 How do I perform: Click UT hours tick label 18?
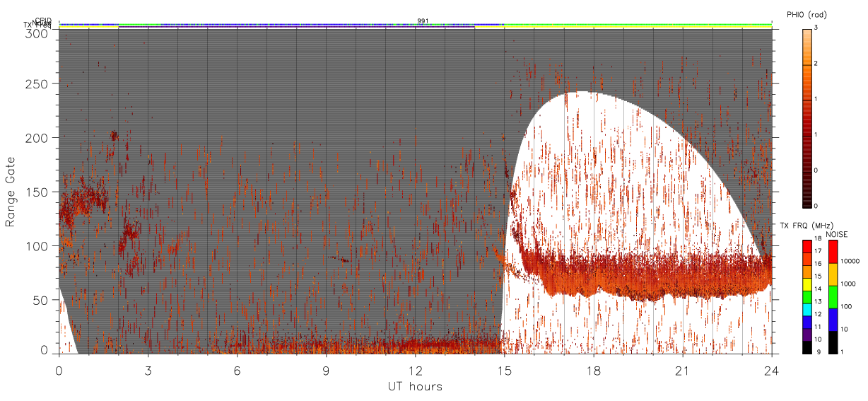(x=593, y=371)
